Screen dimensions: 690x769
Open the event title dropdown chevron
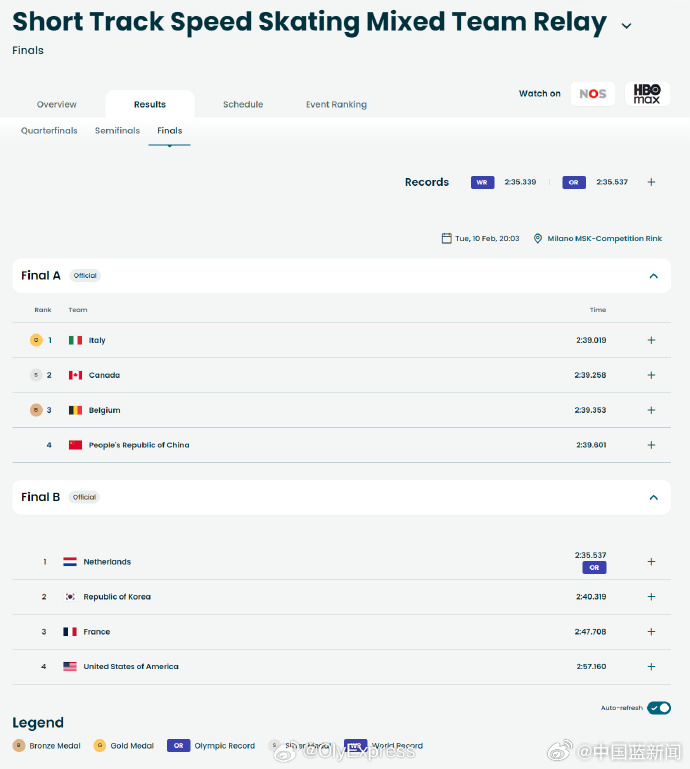tap(626, 26)
